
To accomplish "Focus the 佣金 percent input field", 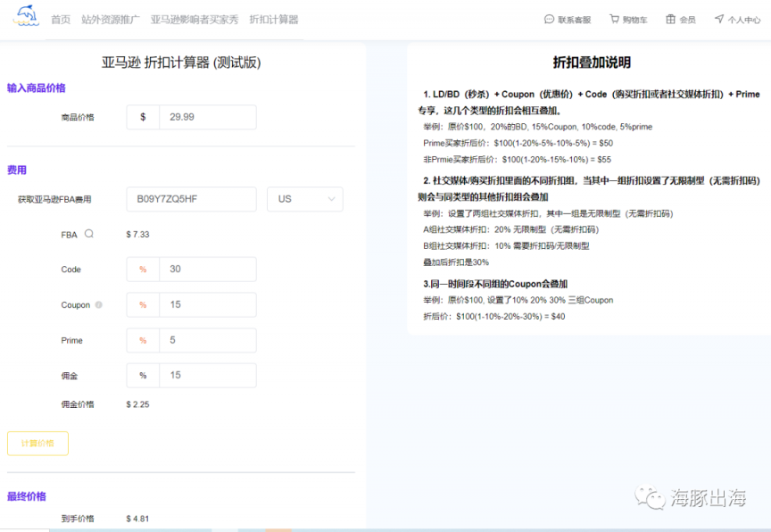I will click(208, 376).
